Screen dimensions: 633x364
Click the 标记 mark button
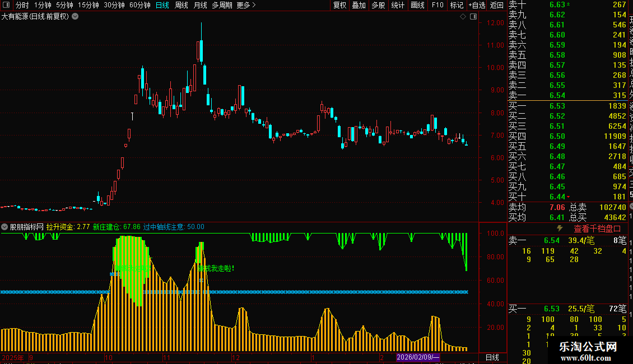coord(457,5)
